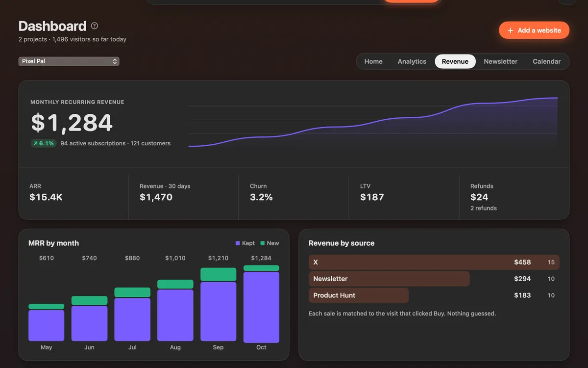Click the $610 label above May
588x368 pixels.
click(x=47, y=258)
